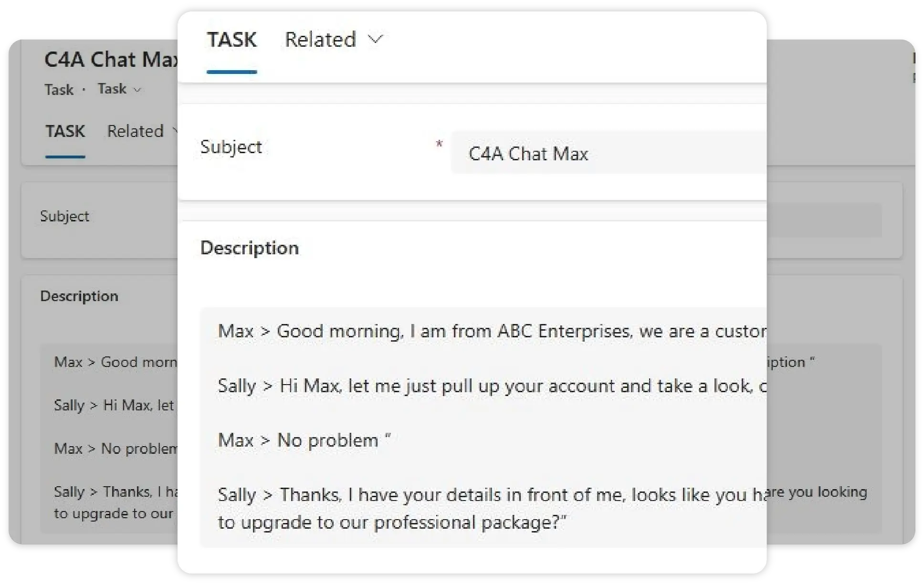Open the Related tab in the zoomed panel
924x585 pixels.
320,40
